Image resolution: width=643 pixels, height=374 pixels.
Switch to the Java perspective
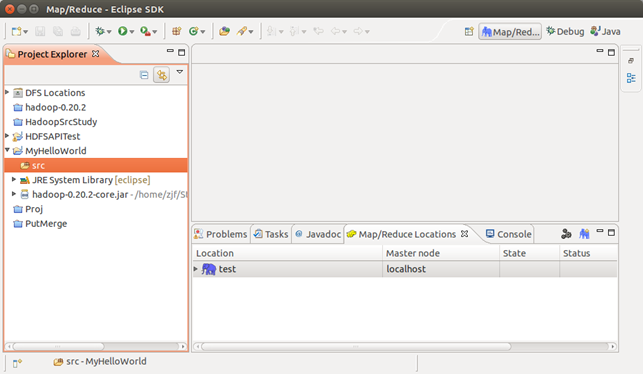tap(605, 32)
